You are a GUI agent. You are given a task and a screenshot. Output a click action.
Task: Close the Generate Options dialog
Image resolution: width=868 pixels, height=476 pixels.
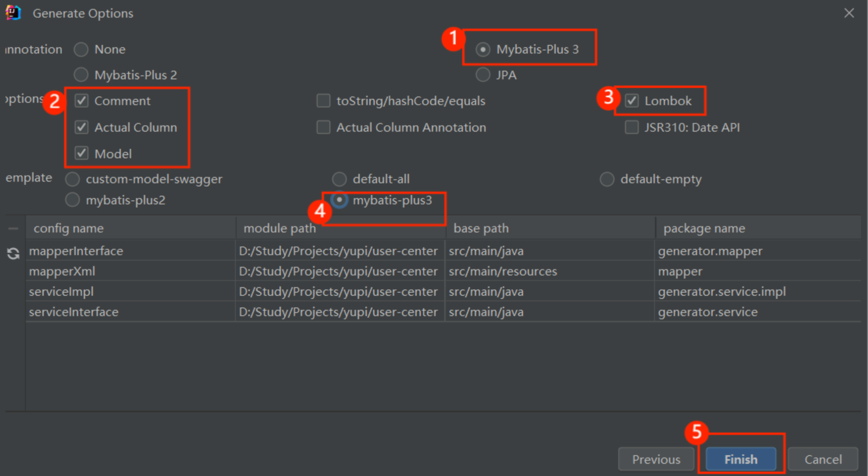pyautogui.click(x=849, y=13)
